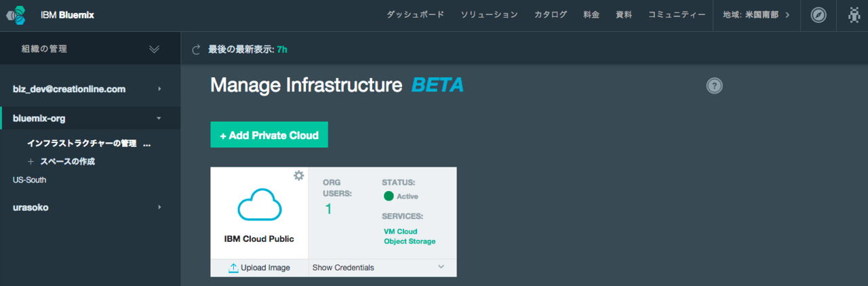Click the Upload Image button
The height and width of the screenshot is (286, 868).
(x=259, y=268)
